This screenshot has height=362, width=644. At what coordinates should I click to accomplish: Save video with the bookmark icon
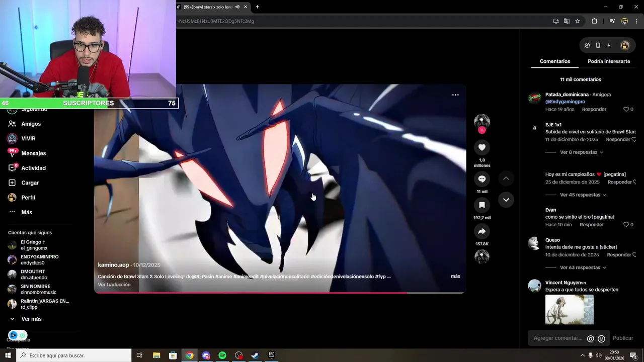(481, 205)
